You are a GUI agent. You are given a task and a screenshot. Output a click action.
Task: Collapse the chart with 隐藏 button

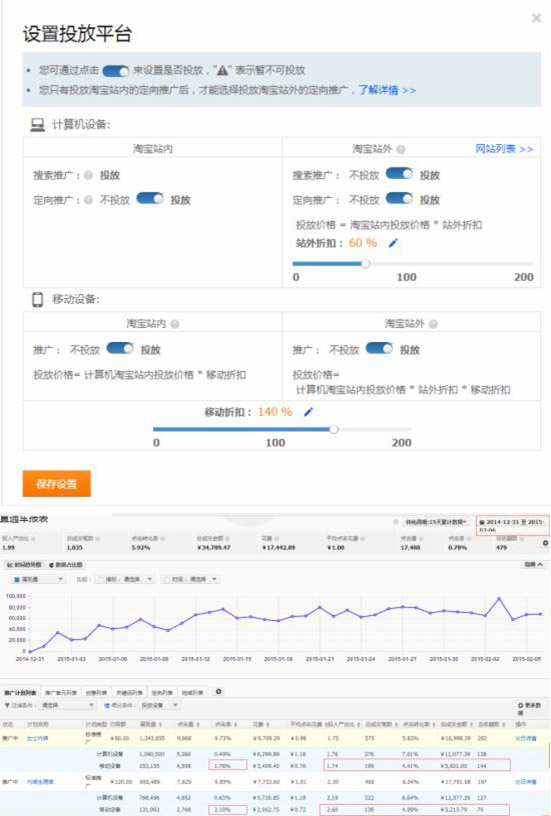click(x=533, y=565)
